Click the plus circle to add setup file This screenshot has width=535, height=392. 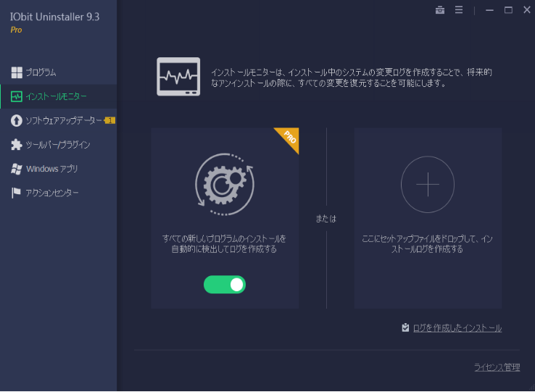click(428, 185)
